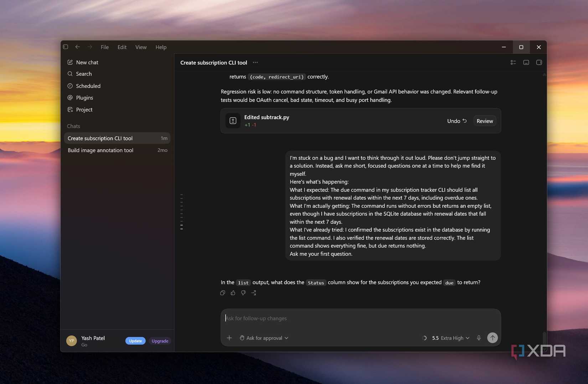Focus the Ask for follow-up changes field
The image size is (588, 384).
[361, 318]
